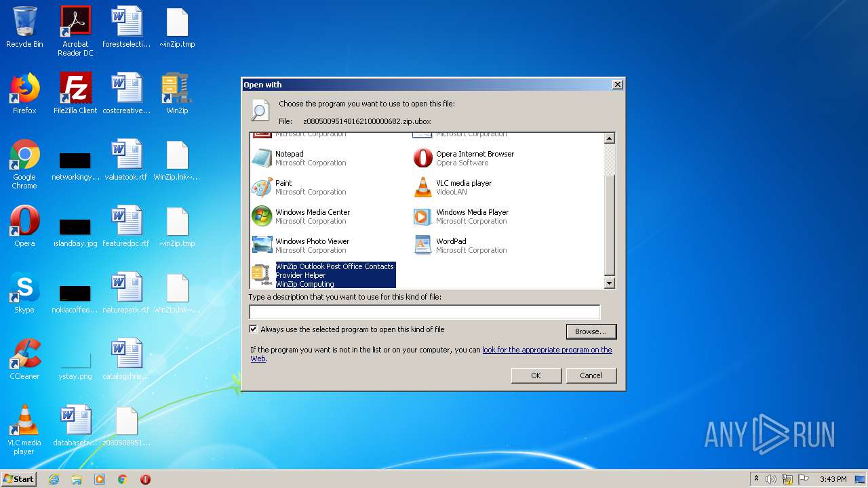Image resolution: width=868 pixels, height=488 pixels.
Task: Select Firefox desktop shortcut
Action: tap(24, 94)
